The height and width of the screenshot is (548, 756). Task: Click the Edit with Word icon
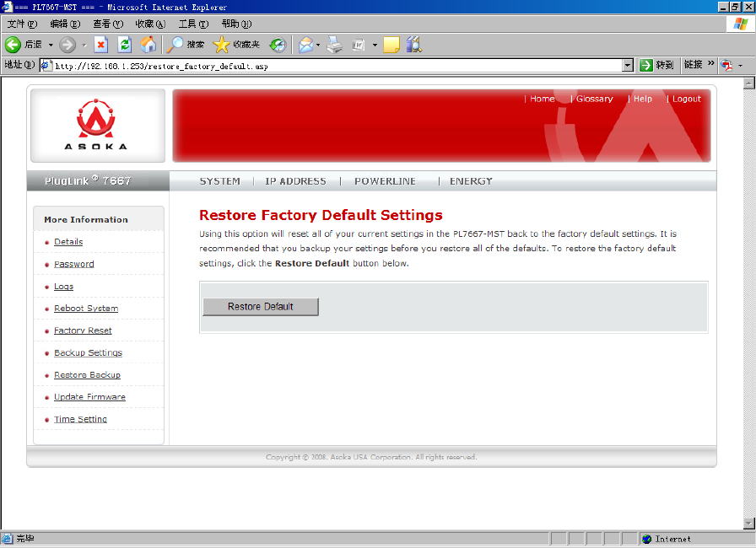pyautogui.click(x=359, y=45)
